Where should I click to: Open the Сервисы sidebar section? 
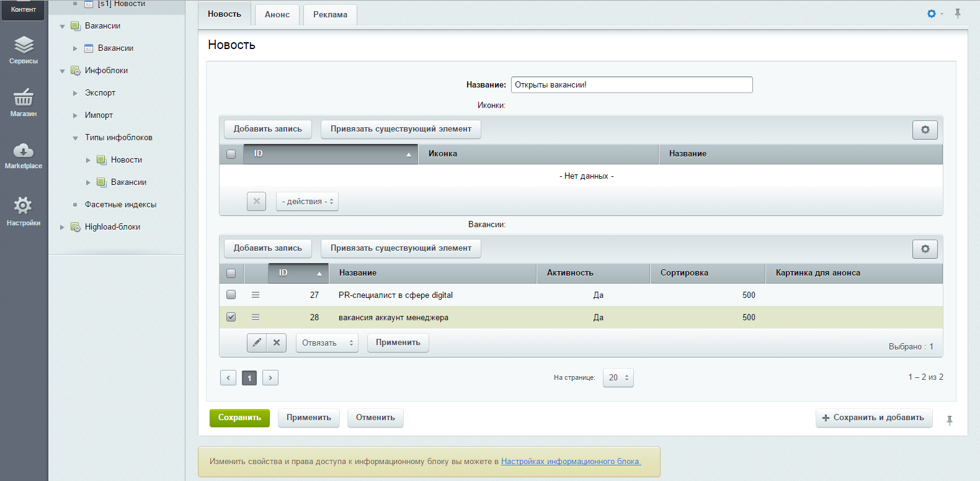[24, 50]
